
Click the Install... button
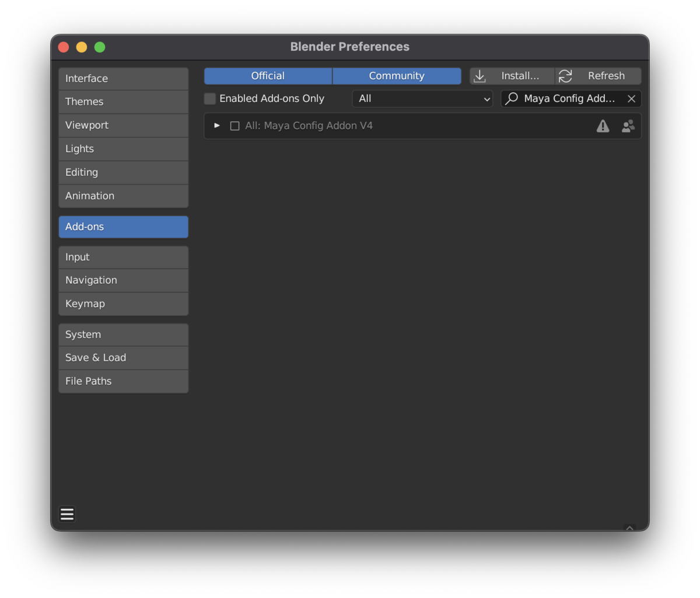pos(512,76)
